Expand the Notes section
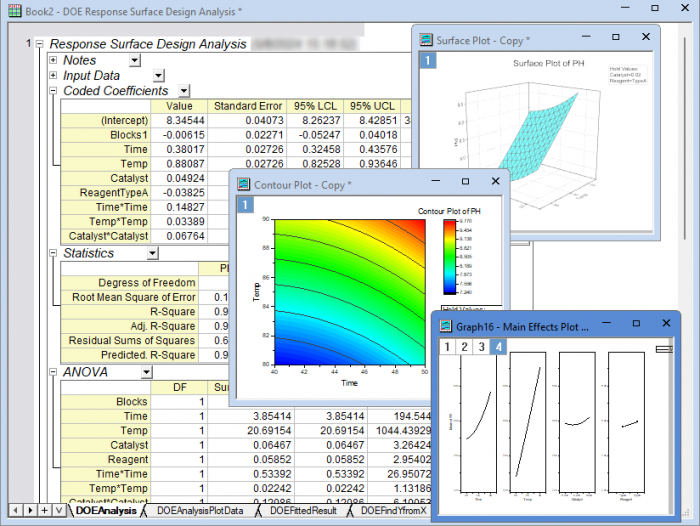Image resolution: width=700 pixels, height=526 pixels. click(x=53, y=60)
